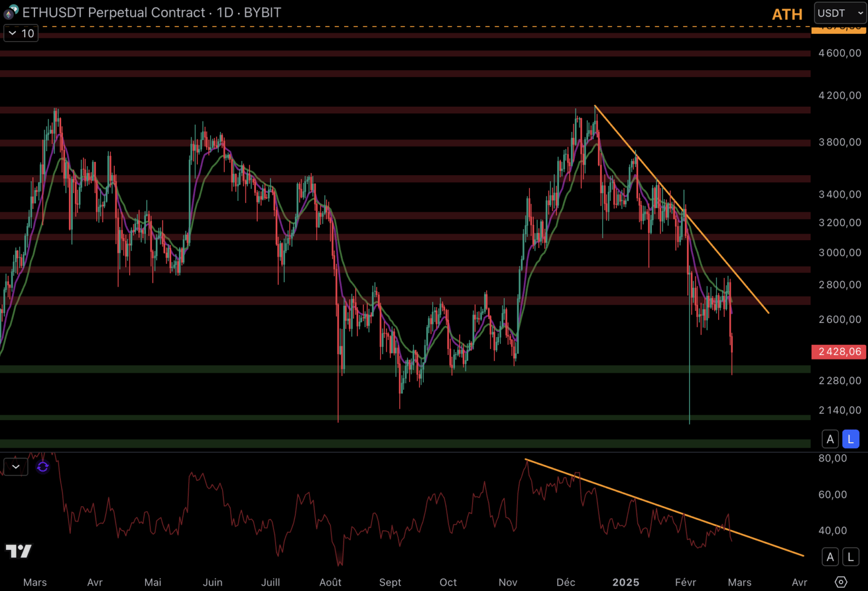This screenshot has width=868, height=591.
Task: Click the 3 400,00 price scale label
Action: tap(840, 194)
